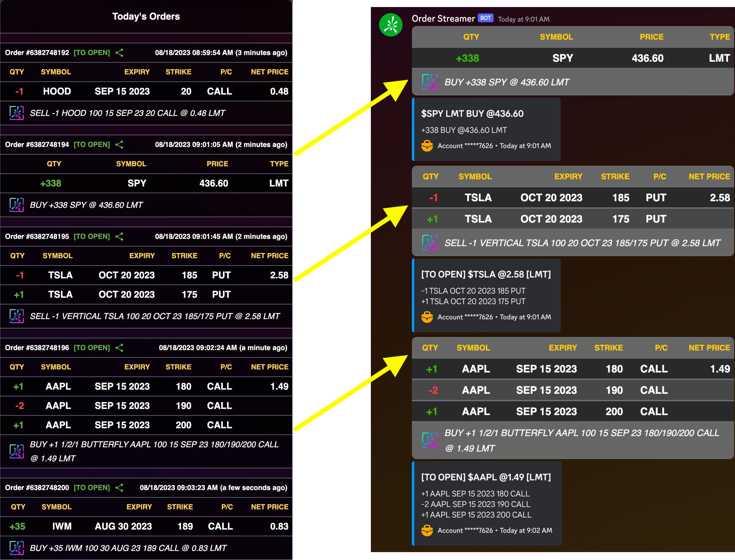The width and height of the screenshot is (735, 560).
Task: Click 'Order #6382748195' label
Action: pos(37,237)
